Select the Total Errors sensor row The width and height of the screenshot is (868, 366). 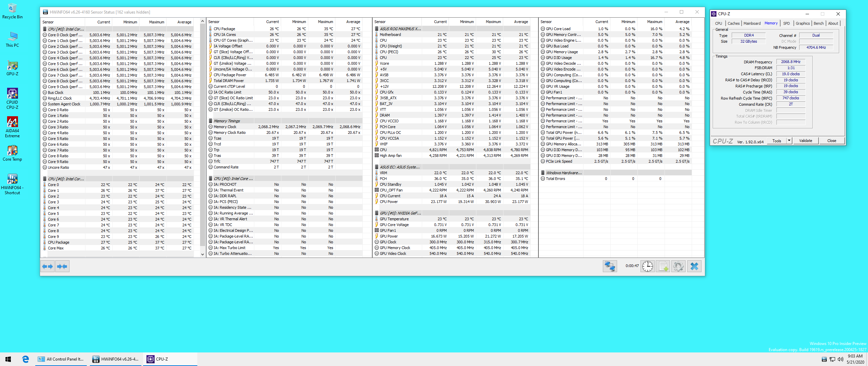616,179
